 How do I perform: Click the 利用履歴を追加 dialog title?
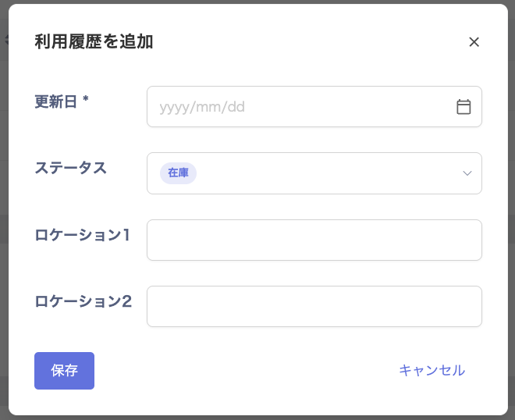94,42
